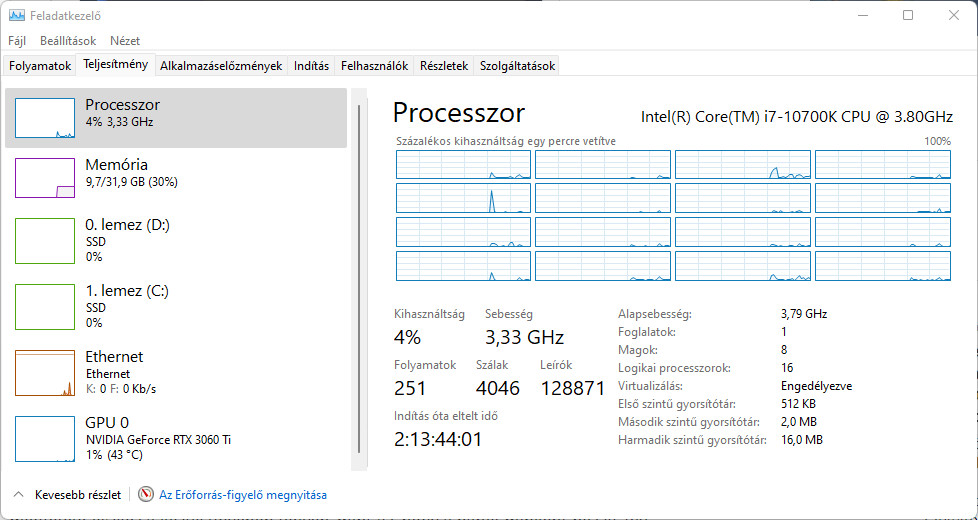978x520 pixels.
Task: Switch to the Alkalmazáselőzmények tab
Action: click(x=221, y=66)
